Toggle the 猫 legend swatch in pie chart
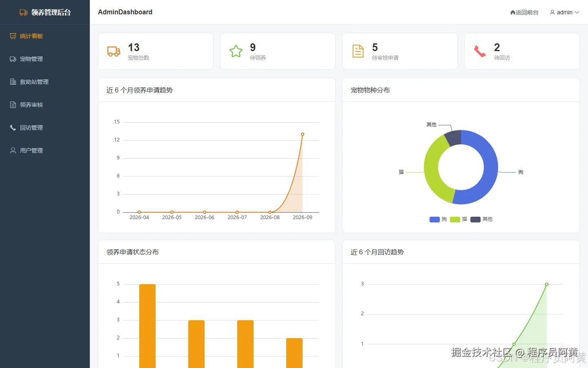 pyautogui.click(x=455, y=220)
